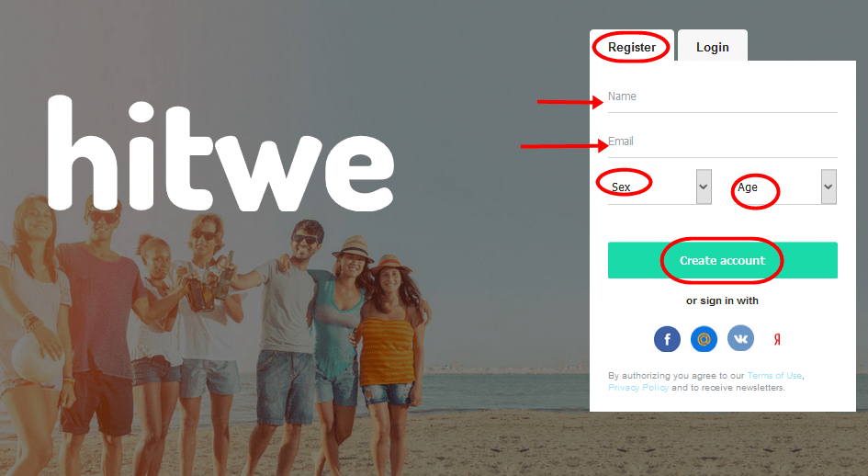This screenshot has width=868, height=476.
Task: Open the Privacy Policy link
Action: coord(638,388)
